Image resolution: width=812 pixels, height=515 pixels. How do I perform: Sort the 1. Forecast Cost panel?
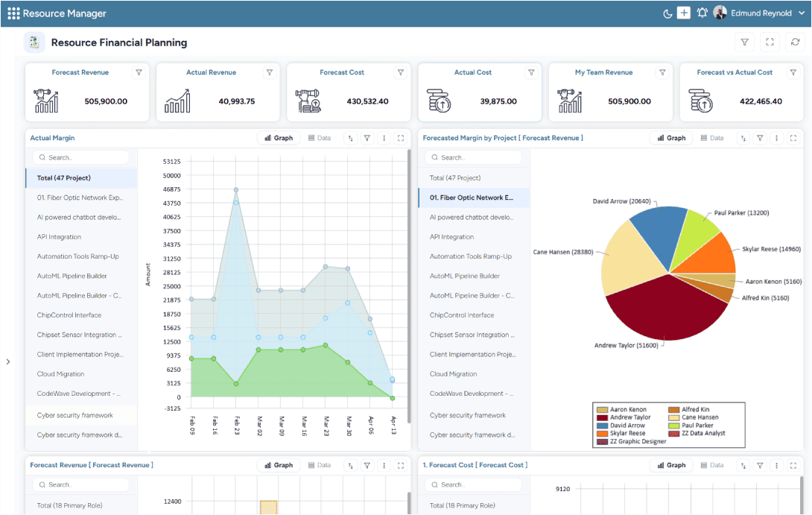743,466
